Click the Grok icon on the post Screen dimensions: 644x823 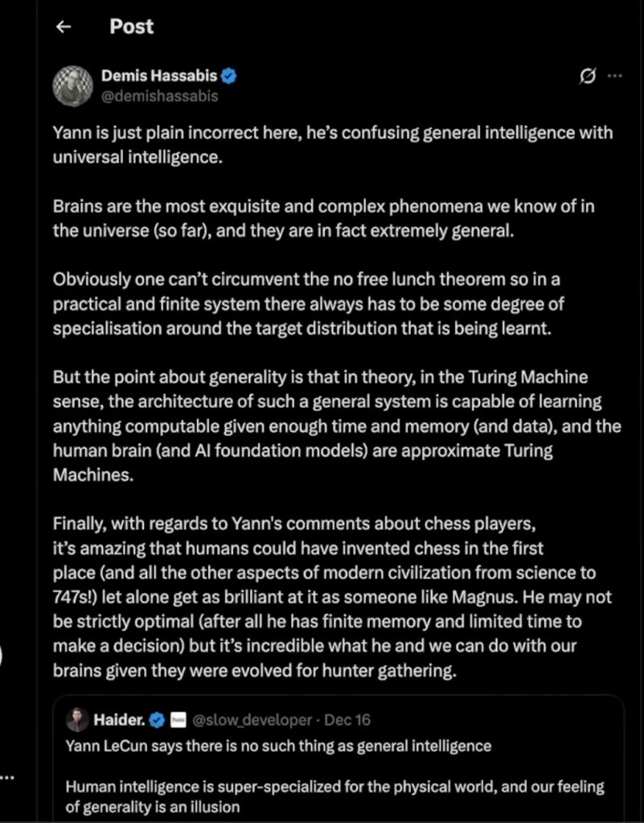(588, 76)
